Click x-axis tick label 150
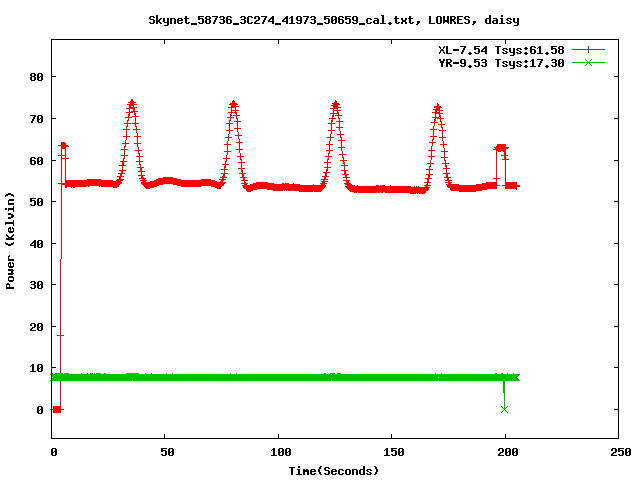640x480 pixels. point(394,452)
